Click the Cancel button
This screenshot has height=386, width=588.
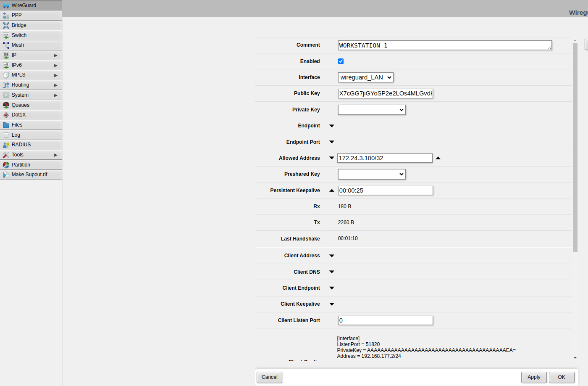coord(269,377)
